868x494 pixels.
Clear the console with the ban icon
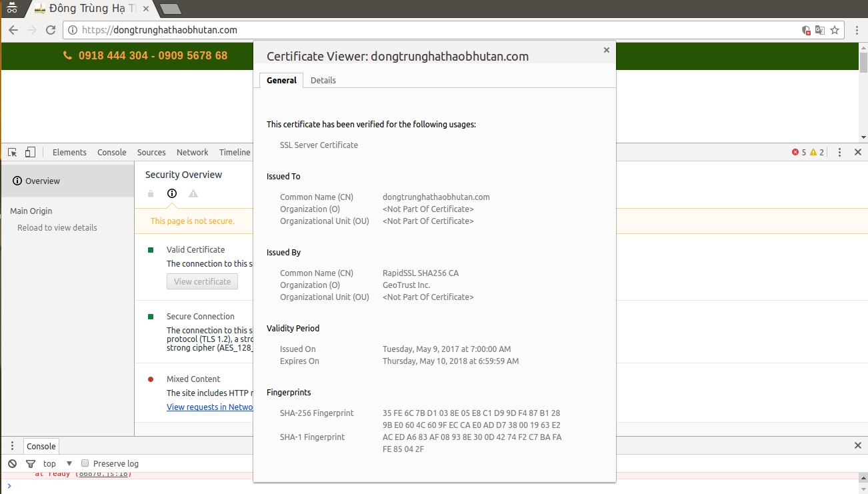(x=12, y=463)
